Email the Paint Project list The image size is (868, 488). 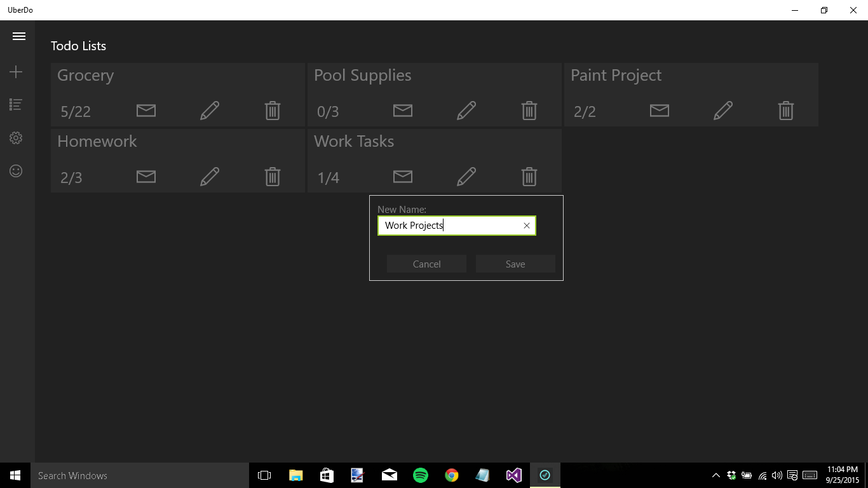tap(660, 111)
